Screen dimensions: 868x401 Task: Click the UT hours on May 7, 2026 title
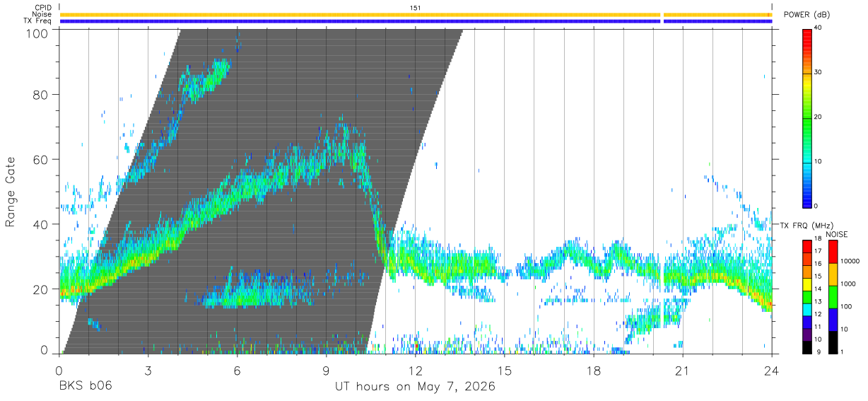(416, 387)
